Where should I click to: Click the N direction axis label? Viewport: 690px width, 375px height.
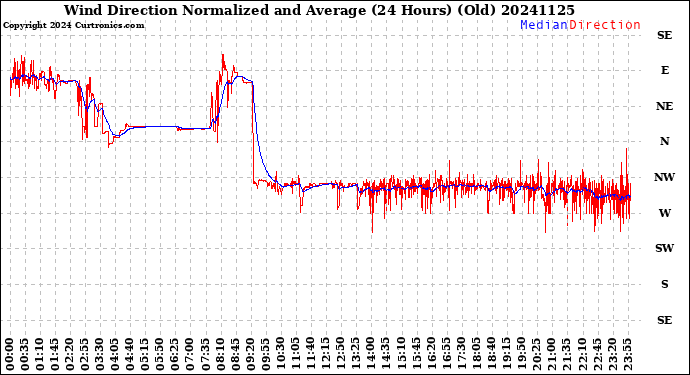click(664, 141)
